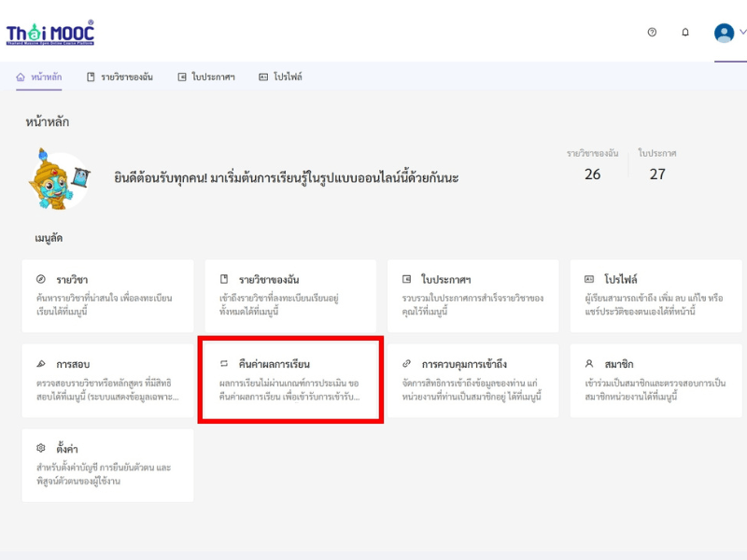Open the การสอบ exam shortcut card
Image resolution: width=747 pixels, height=560 pixels.
(107, 381)
